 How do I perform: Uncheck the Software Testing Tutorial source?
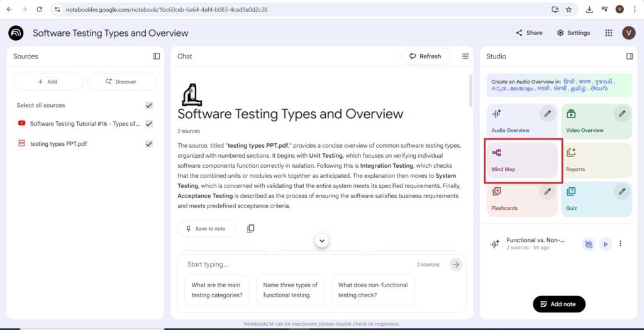click(x=149, y=124)
